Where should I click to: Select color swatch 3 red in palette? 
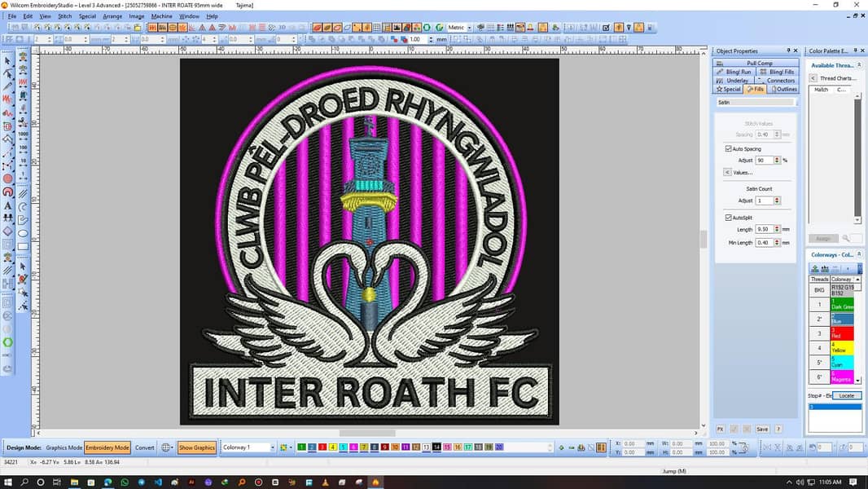tap(322, 447)
